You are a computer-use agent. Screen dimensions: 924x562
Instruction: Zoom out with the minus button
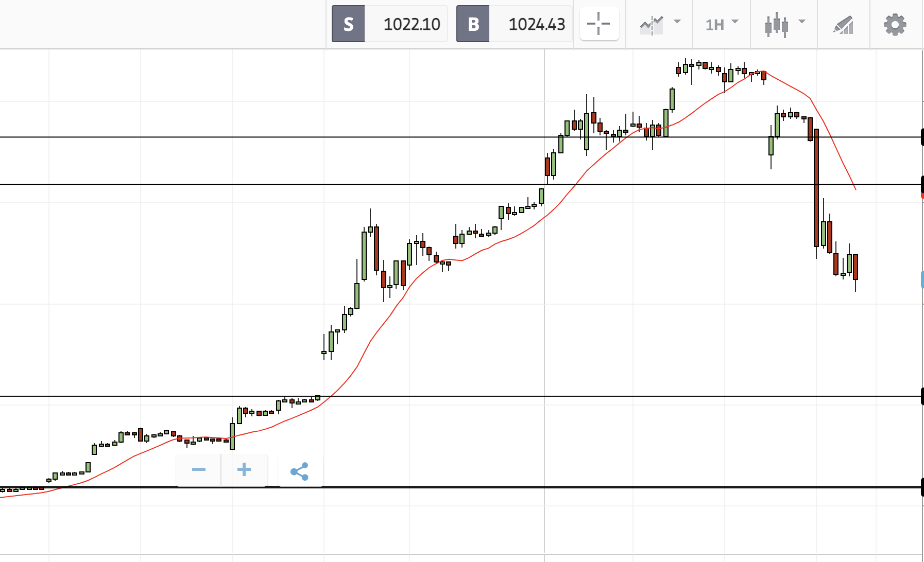point(199,469)
